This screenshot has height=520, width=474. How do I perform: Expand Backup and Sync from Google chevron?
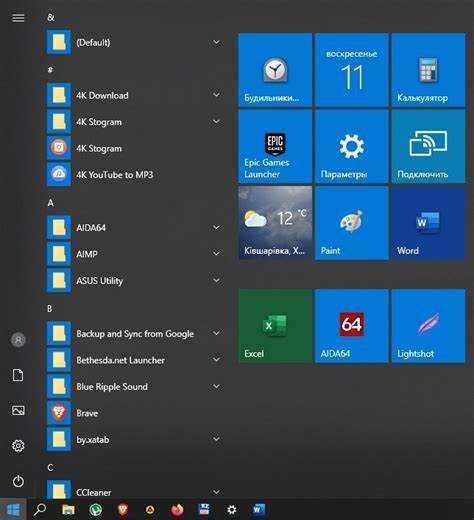click(216, 333)
